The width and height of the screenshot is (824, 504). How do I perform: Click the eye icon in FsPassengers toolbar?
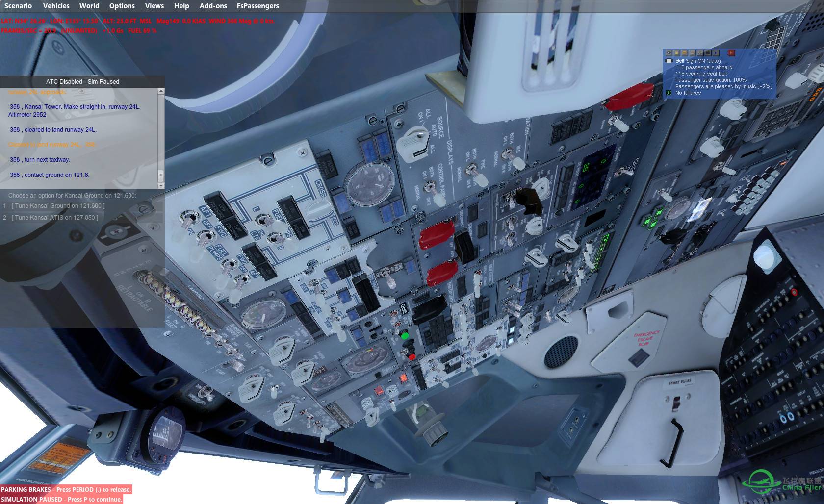669,53
